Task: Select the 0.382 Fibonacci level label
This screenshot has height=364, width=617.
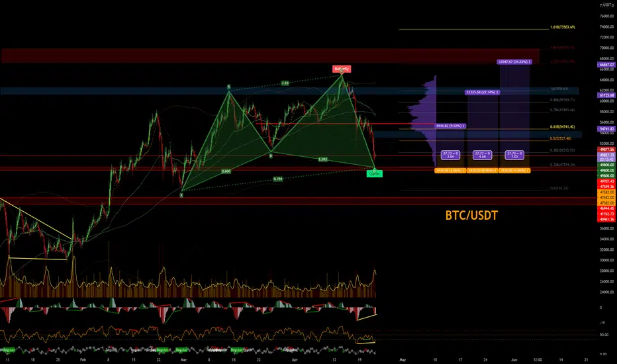Action: [562, 150]
